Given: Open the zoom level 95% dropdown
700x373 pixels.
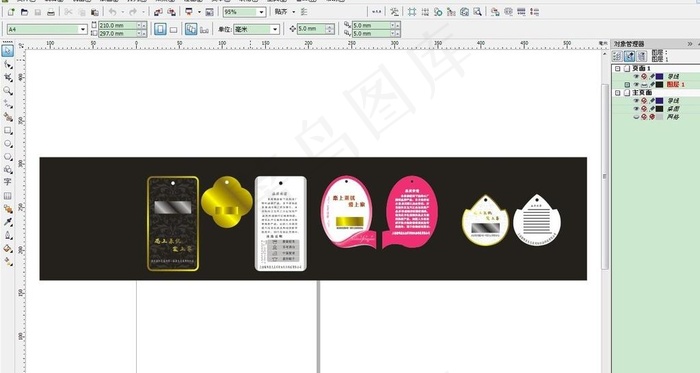Looking at the screenshot, I should click(x=261, y=12).
